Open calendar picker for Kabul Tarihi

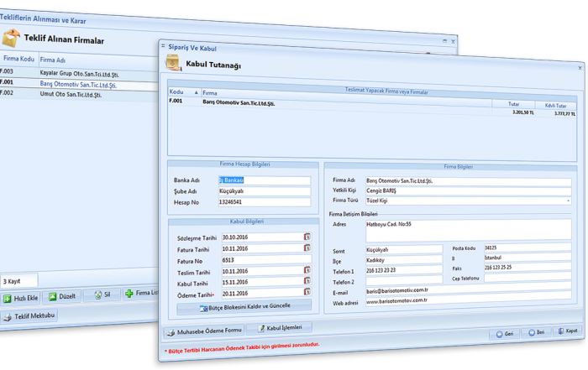pyautogui.click(x=307, y=284)
